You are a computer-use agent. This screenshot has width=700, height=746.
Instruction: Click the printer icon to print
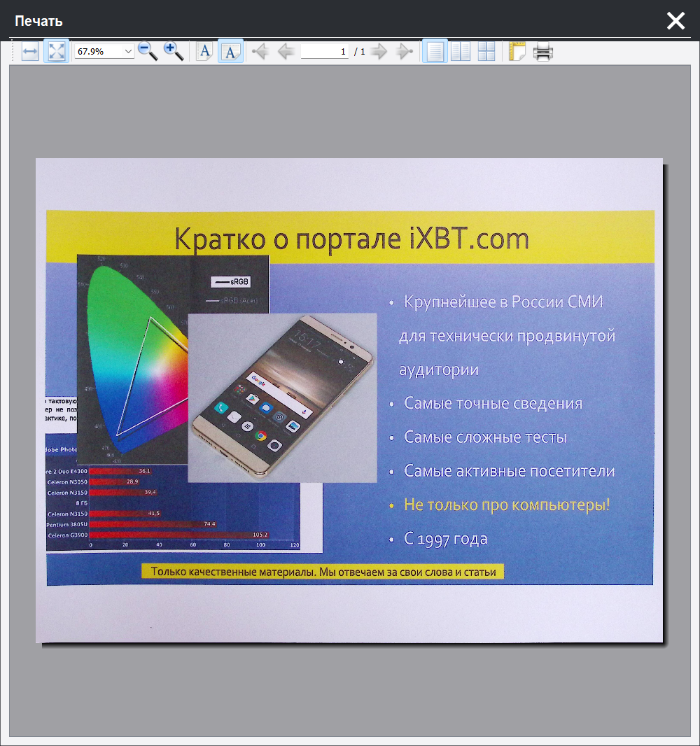tap(543, 51)
